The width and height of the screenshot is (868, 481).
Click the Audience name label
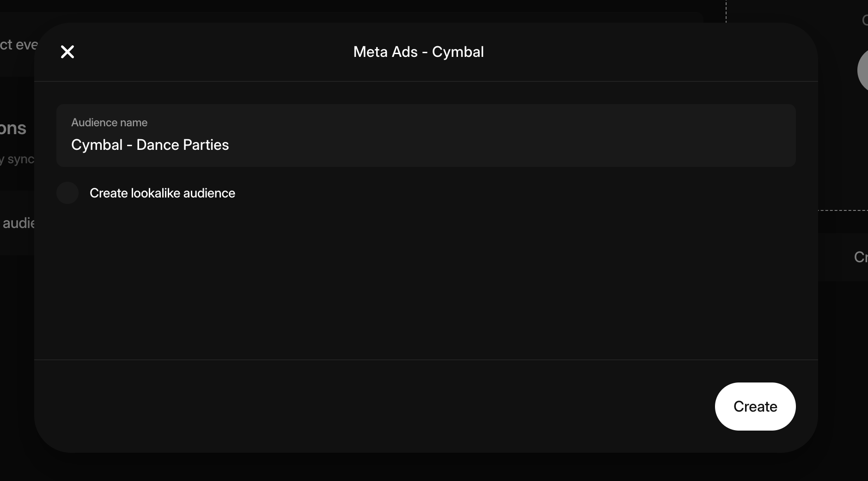click(109, 123)
